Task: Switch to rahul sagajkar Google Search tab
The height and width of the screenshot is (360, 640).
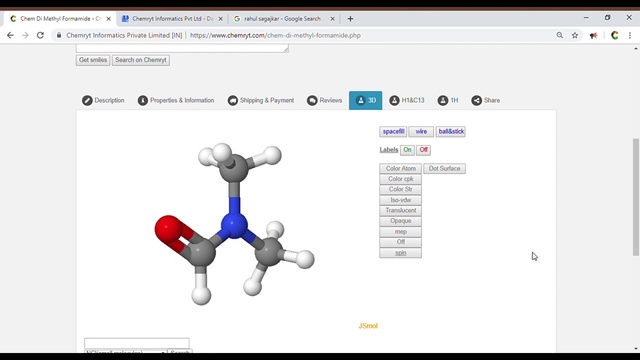Action: tap(283, 19)
